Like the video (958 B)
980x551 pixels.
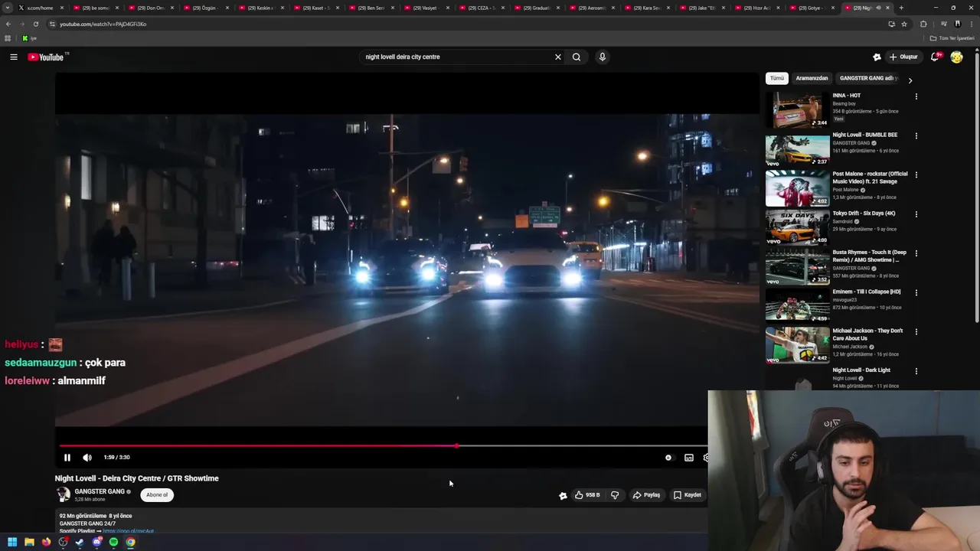[587, 495]
